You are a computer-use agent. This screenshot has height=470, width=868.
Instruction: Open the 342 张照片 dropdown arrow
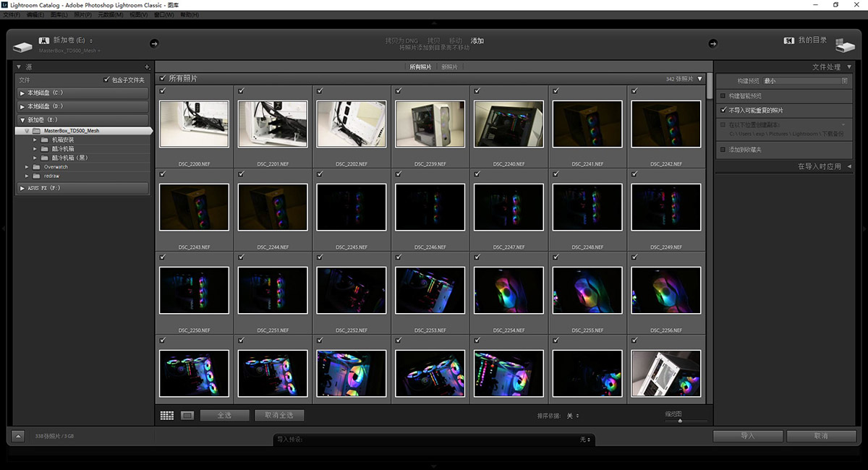click(699, 78)
